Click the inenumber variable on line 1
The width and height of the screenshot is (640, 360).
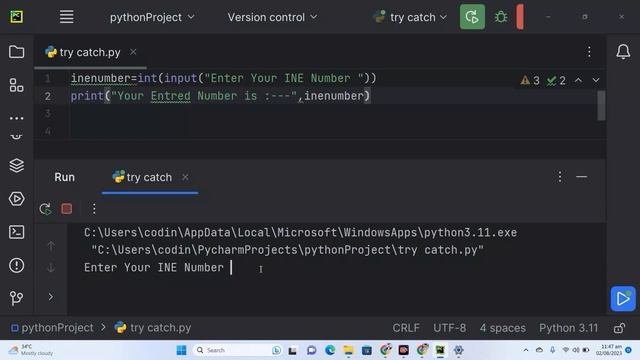100,78
